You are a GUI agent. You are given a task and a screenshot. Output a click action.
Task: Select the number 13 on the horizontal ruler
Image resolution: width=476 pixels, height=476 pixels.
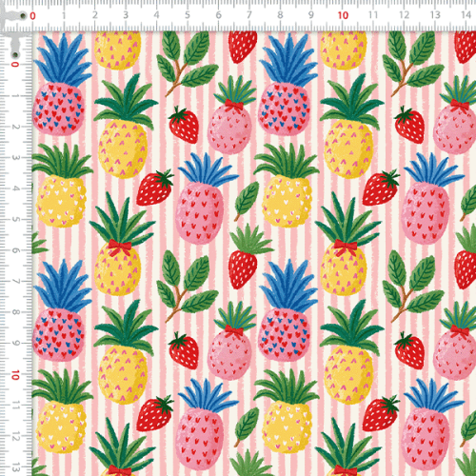pyautogui.click(x=435, y=15)
